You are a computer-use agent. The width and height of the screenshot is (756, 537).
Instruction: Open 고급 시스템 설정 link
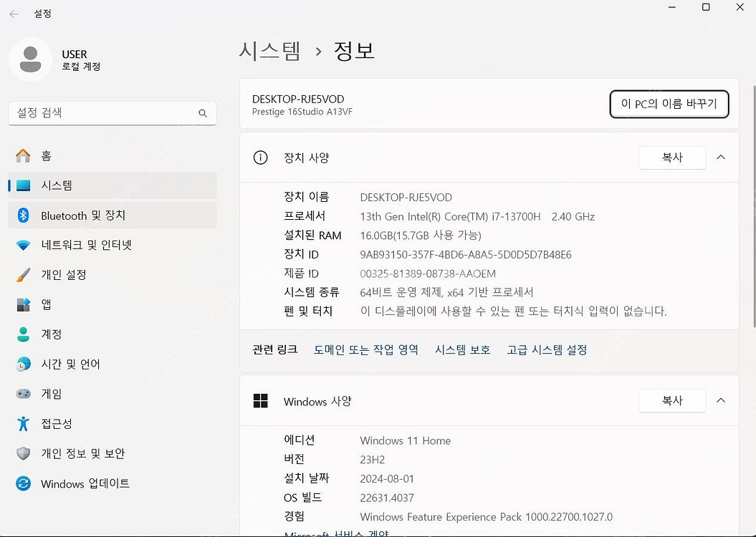coord(547,349)
